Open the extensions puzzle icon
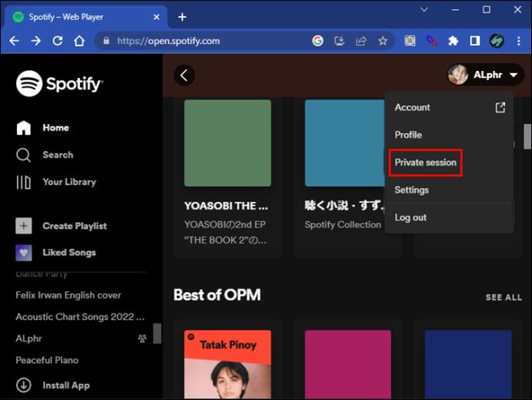Image resolution: width=532 pixels, height=400 pixels. pos(453,41)
